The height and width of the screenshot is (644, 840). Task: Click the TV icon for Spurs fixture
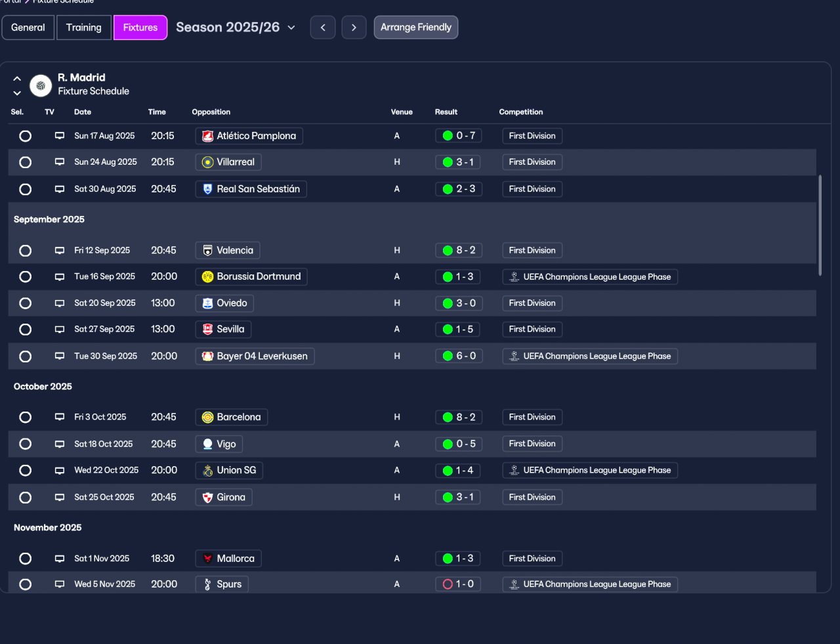(60, 584)
